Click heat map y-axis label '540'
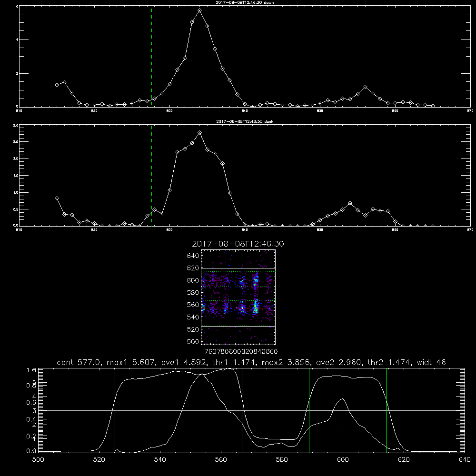The image size is (476, 476). [x=193, y=317]
